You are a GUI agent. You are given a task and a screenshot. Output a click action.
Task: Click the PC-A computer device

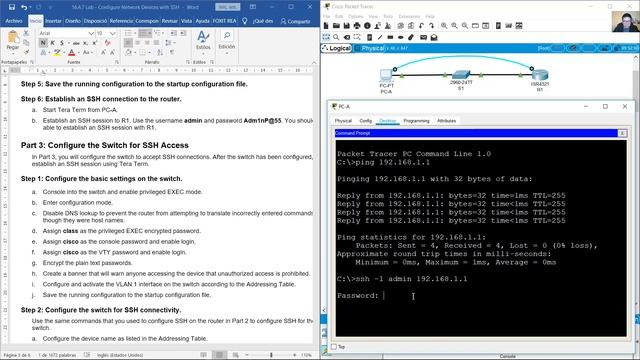pos(386,76)
